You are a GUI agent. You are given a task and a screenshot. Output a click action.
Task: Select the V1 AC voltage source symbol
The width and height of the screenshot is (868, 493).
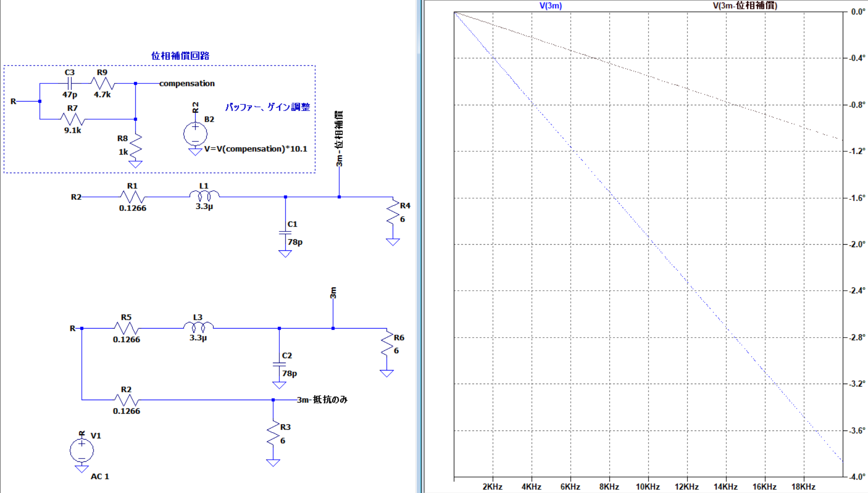click(81, 450)
